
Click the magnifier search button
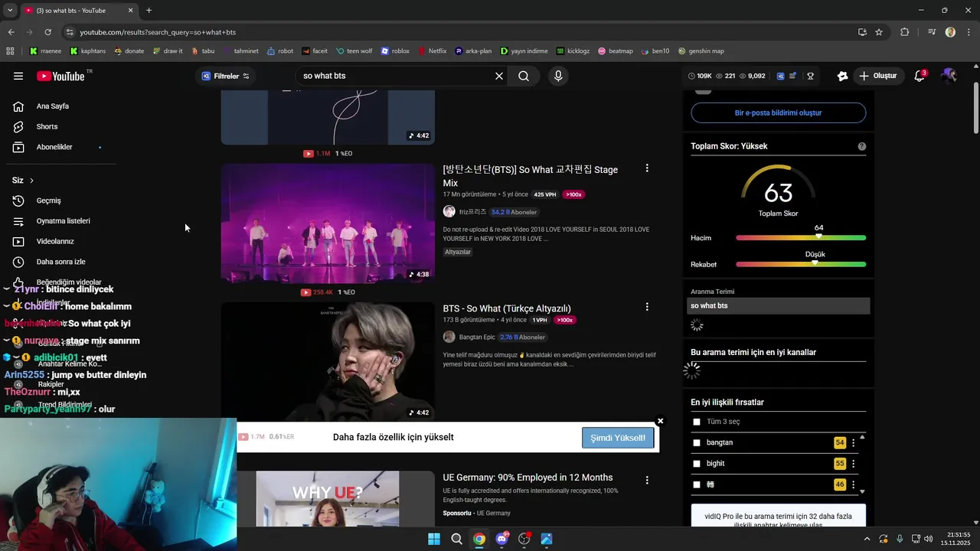coord(524,76)
